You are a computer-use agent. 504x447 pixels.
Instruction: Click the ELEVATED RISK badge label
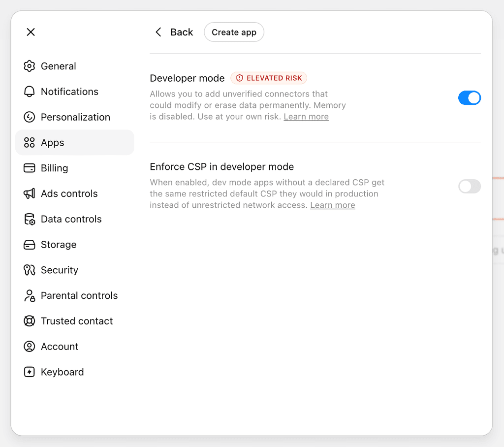[269, 78]
